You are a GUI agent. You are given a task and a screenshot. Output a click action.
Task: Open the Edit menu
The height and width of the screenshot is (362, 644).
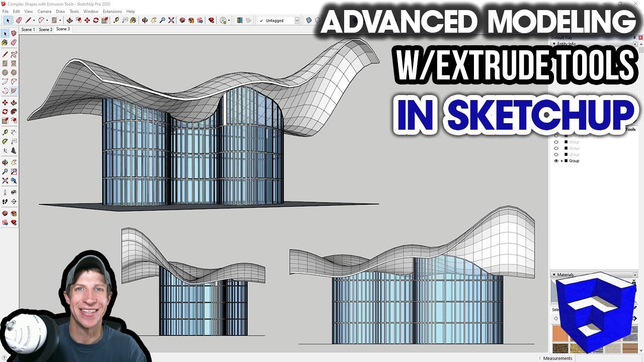pyautogui.click(x=17, y=11)
